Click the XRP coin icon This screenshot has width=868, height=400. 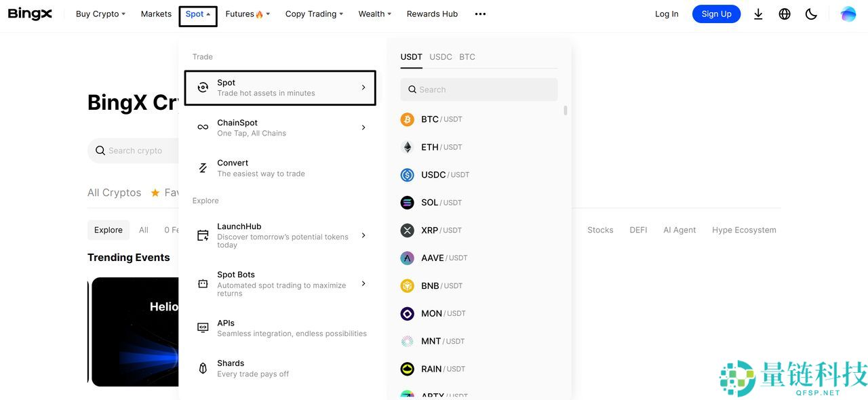click(x=407, y=231)
